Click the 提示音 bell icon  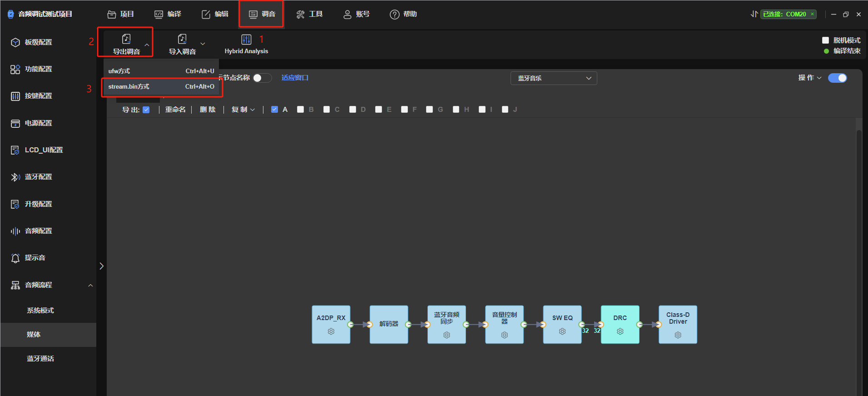(x=15, y=258)
